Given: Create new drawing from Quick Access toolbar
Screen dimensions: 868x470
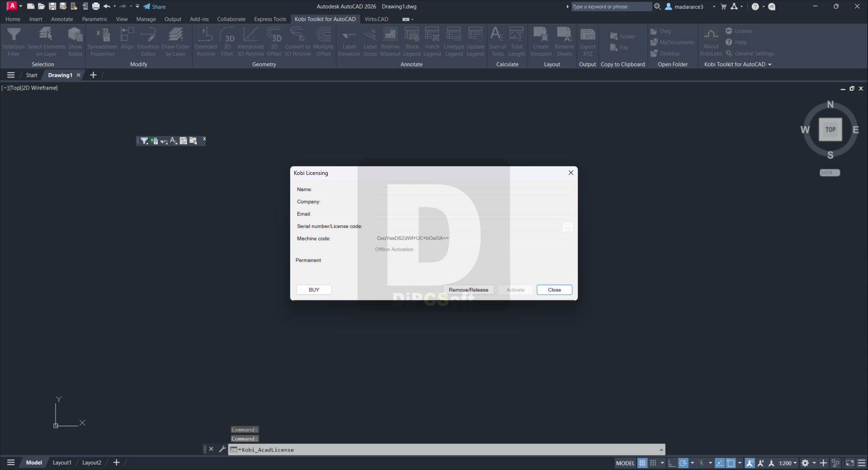Looking at the screenshot, I should click(31, 6).
